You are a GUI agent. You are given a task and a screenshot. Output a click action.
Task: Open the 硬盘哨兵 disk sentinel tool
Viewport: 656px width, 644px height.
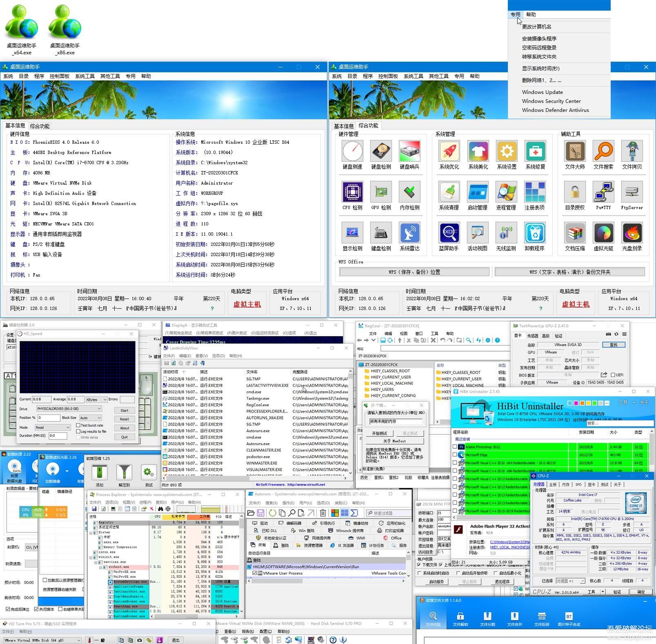pyautogui.click(x=409, y=152)
